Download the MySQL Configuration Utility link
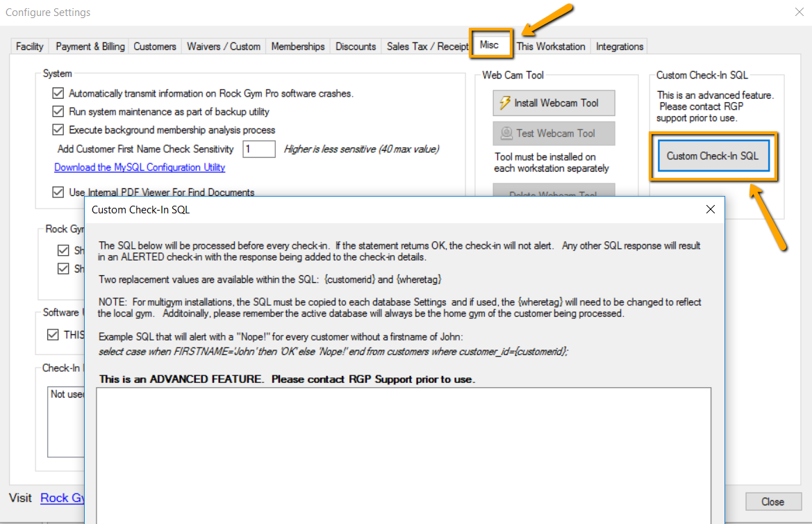Viewport: 812px width, 524px height. pos(140,167)
